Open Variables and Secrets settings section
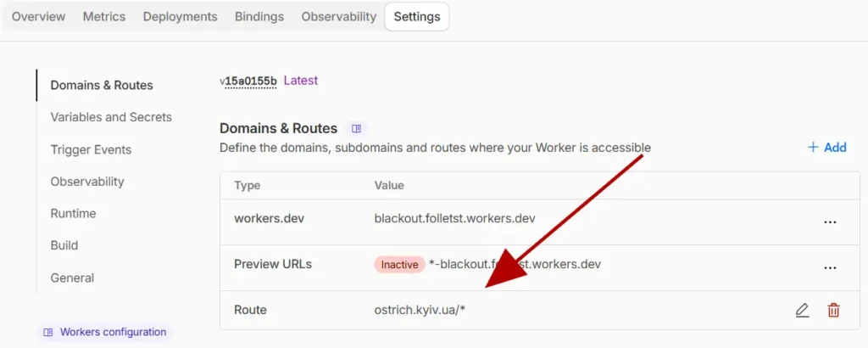The image size is (868, 348). (111, 117)
